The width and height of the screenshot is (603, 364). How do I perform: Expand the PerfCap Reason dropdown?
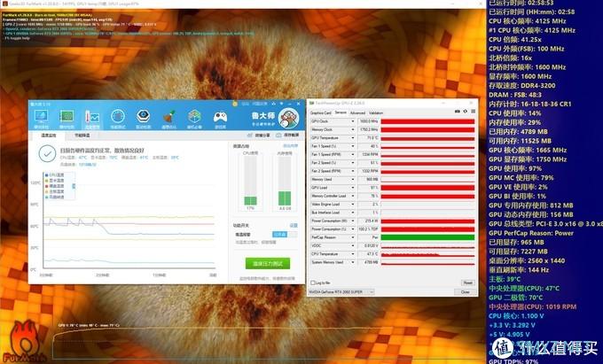[x=353, y=237]
